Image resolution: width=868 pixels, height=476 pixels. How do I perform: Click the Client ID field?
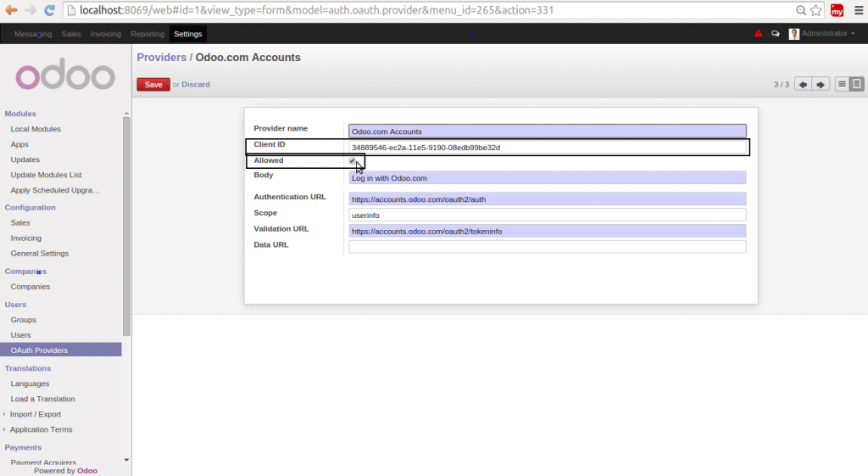pos(548,148)
